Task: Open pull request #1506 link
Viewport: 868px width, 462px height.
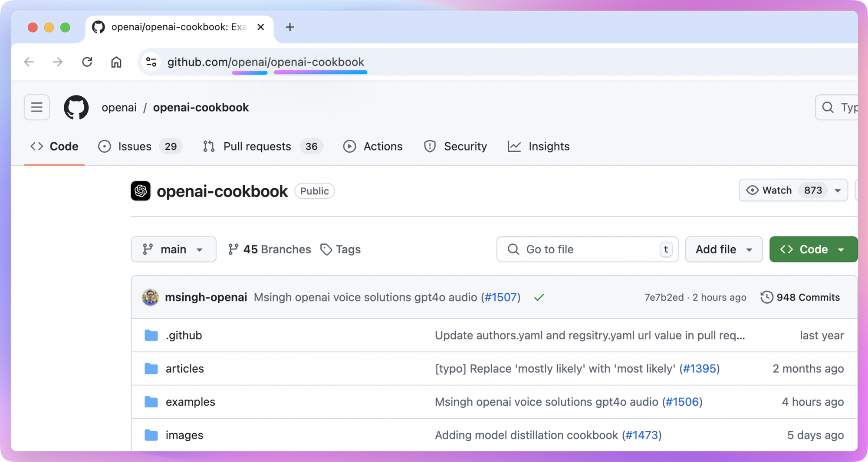Action: pyautogui.click(x=682, y=402)
